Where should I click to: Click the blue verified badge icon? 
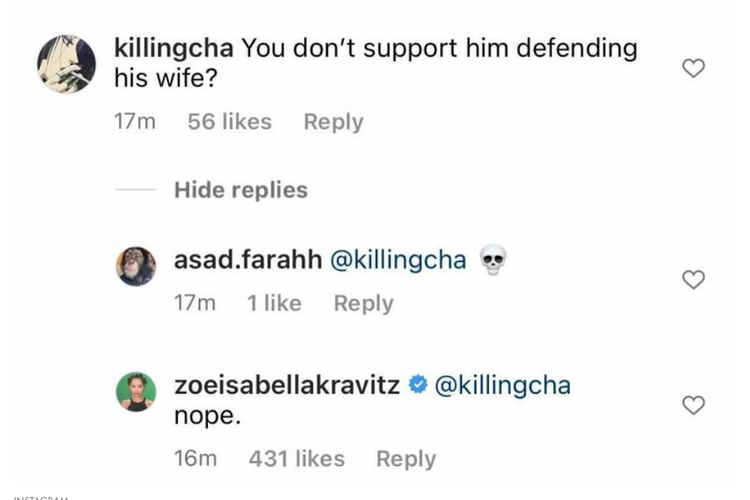pos(419,385)
